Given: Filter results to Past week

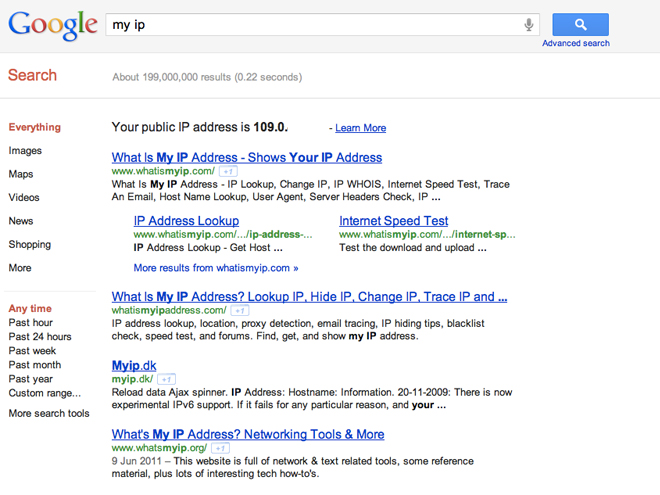Looking at the screenshot, I should coord(32,351).
